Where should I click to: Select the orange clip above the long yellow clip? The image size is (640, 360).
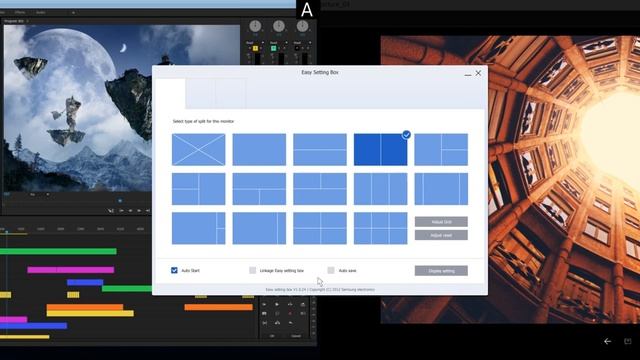(85, 307)
